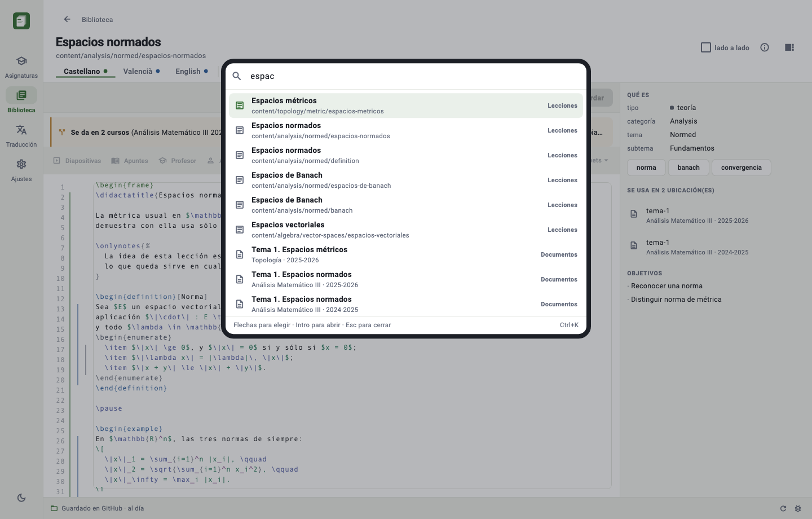This screenshot has height=519, width=812.
Task: Open Tema 1. Espacios normados 2025-2026 document
Action: (x=406, y=279)
